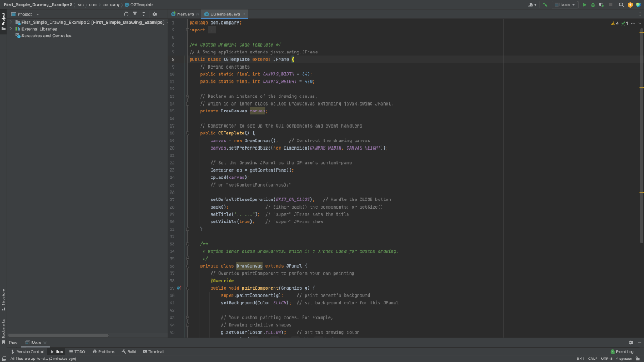Click the green hammer Build Project icon
Screen dimensions: 644x362
tap(545, 5)
